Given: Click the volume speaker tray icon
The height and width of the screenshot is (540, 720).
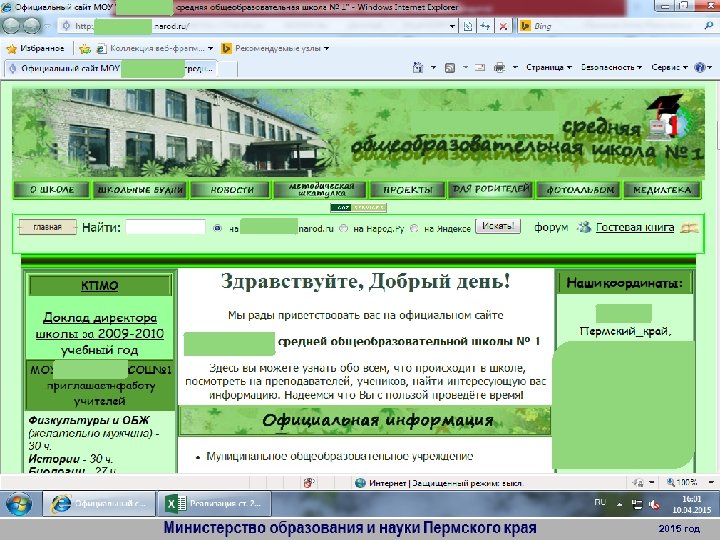Looking at the screenshot, I should (x=653, y=505).
